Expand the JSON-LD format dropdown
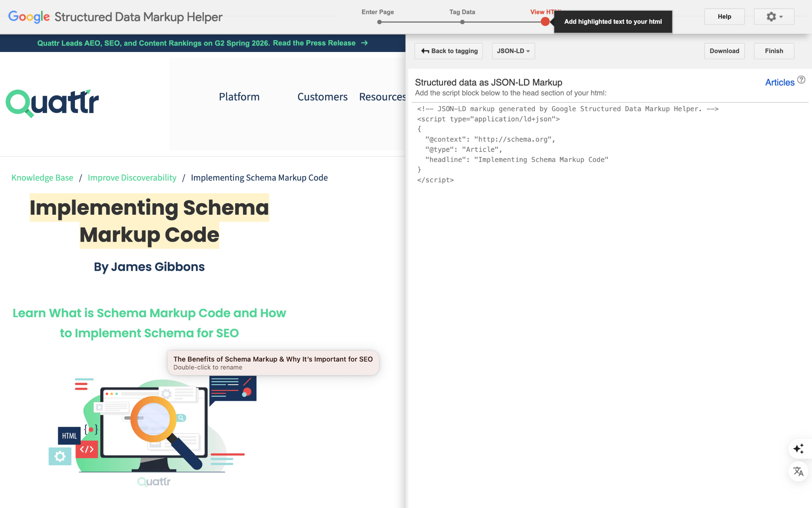 [513, 51]
